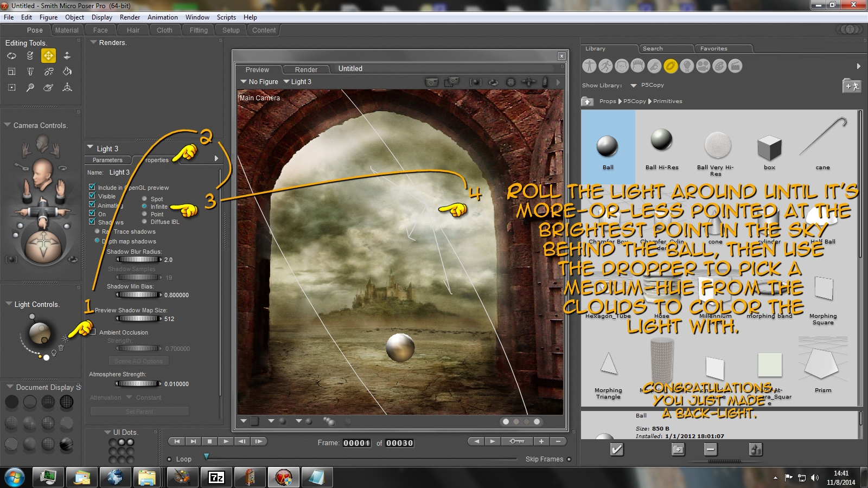The width and height of the screenshot is (868, 488).
Task: Select the Rotate editing tool
Action: [x=11, y=56]
